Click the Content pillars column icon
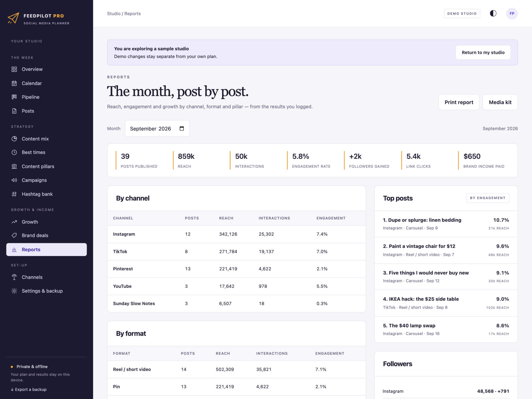This screenshot has width=532, height=399. pyautogui.click(x=14, y=166)
